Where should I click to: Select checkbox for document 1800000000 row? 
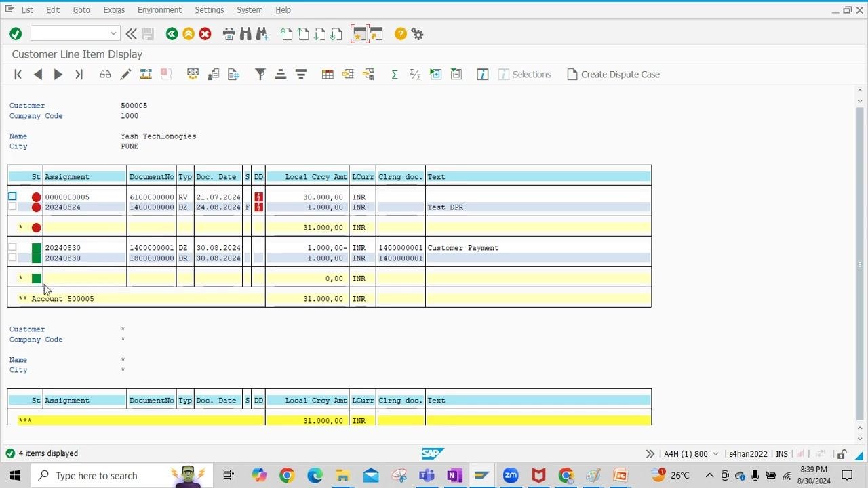[x=12, y=258]
